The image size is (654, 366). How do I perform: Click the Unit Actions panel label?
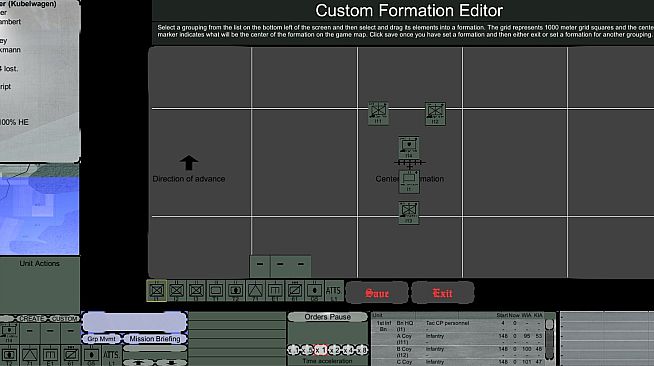[39, 263]
